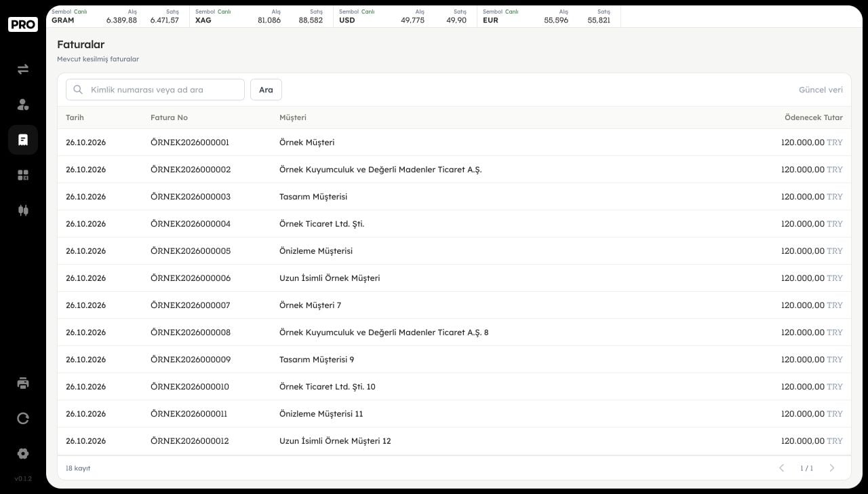Click the printer icon in sidebar
The image size is (868, 494).
[23, 383]
